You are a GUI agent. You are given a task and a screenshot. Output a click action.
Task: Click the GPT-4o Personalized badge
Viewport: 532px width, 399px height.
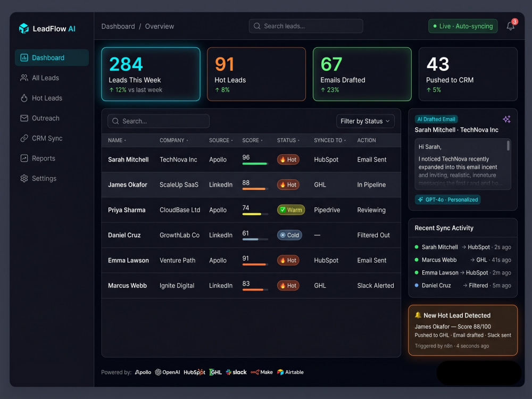click(447, 199)
